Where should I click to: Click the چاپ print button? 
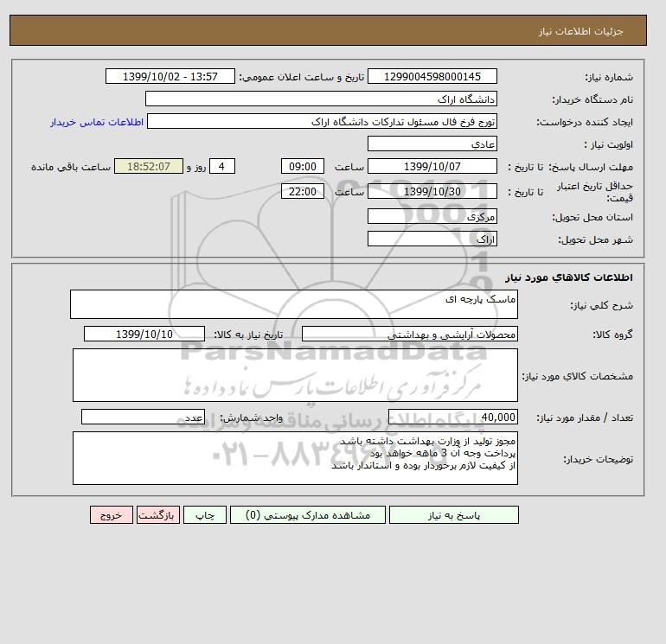(205, 515)
